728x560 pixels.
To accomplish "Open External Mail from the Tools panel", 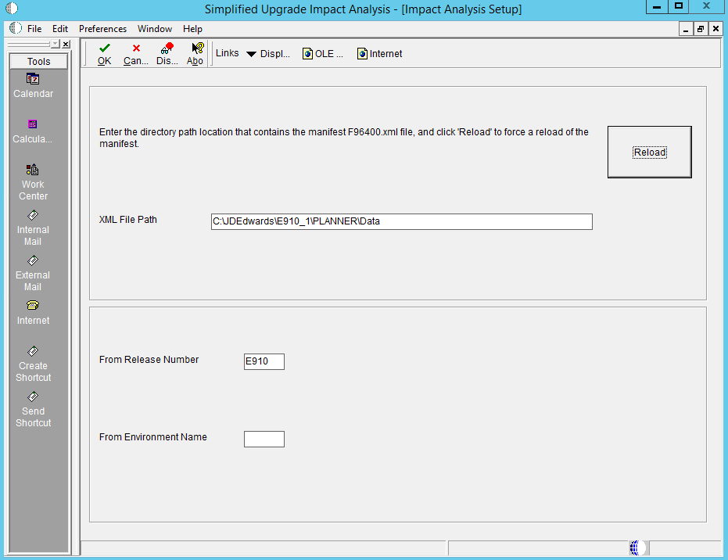I will 33,274.
